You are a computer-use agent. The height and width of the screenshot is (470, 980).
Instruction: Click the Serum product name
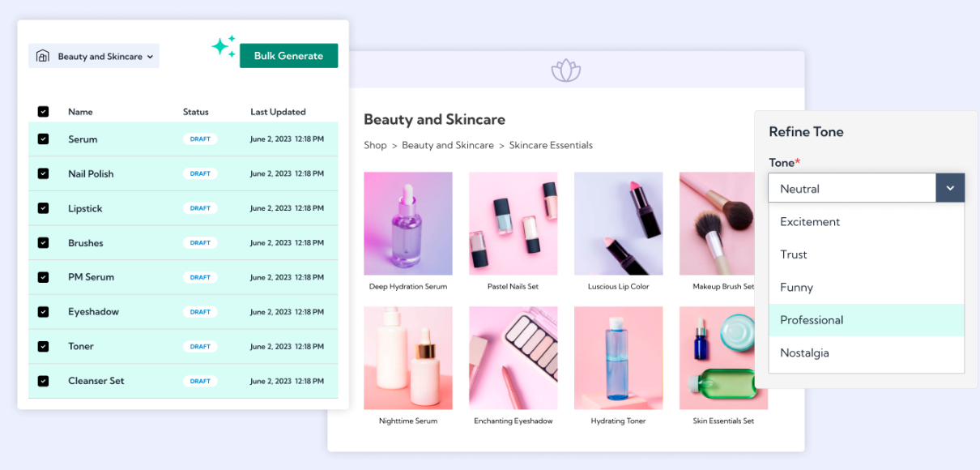point(83,139)
